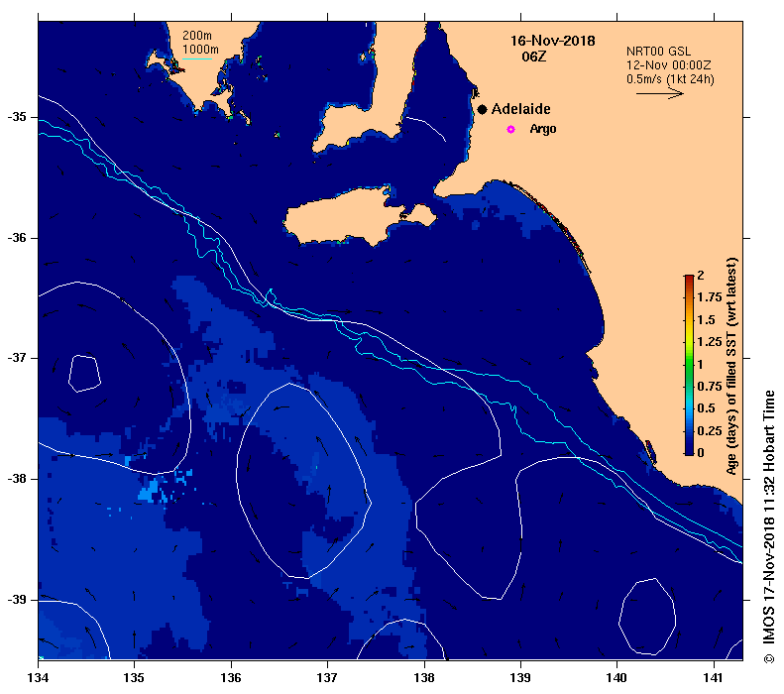Click the "NRT00 GSL" label
The height and width of the screenshot is (694, 784).
658,52
